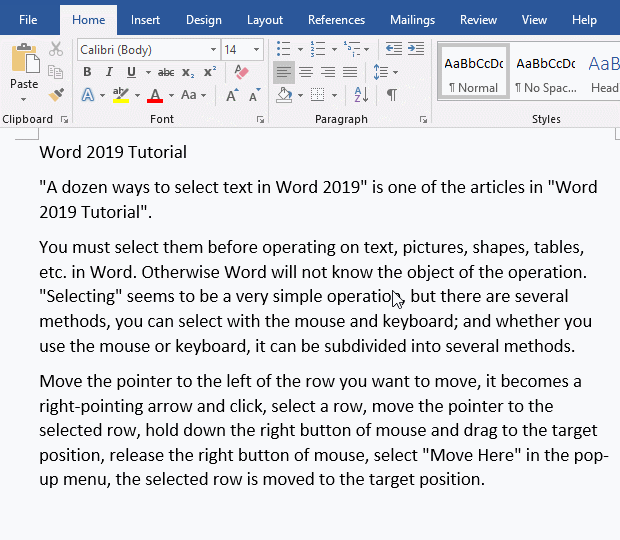The image size is (620, 540).
Task: Click the Paste clipboard icon
Action: (25, 59)
